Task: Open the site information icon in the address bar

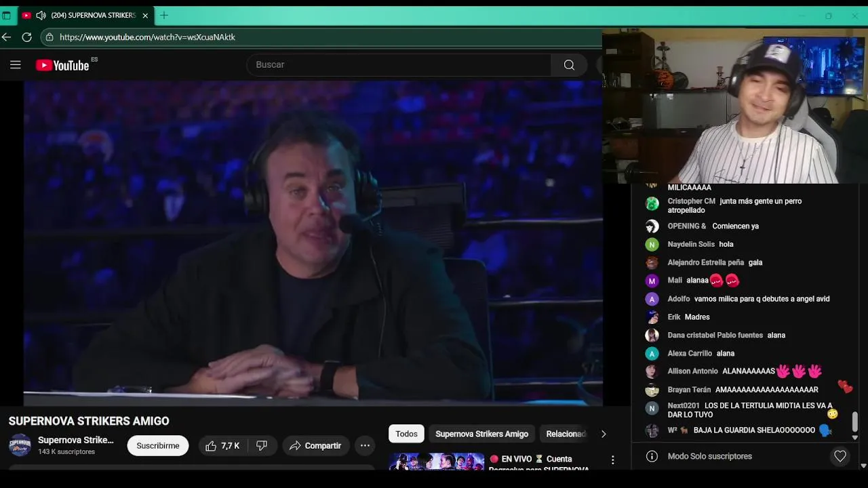Action: 49,37
